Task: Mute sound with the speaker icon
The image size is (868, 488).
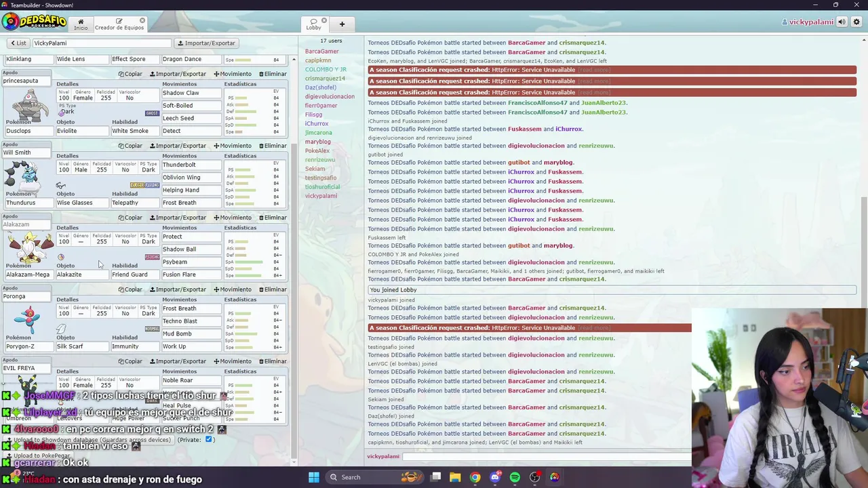Action: (842, 22)
